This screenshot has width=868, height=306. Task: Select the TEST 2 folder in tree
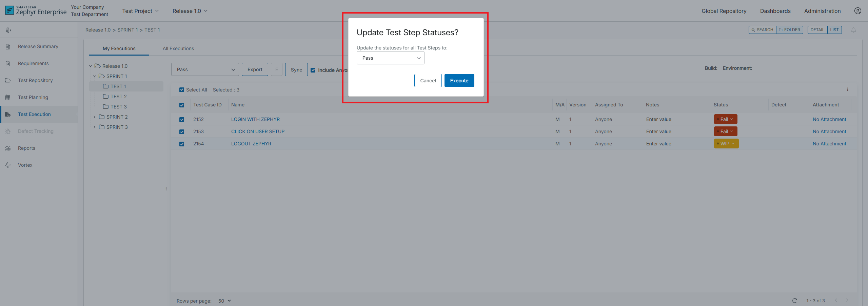tap(118, 97)
